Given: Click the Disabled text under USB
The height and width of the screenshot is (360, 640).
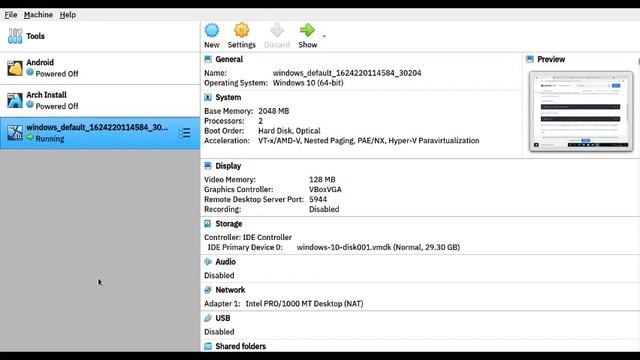Looking at the screenshot, I should pyautogui.click(x=219, y=332).
